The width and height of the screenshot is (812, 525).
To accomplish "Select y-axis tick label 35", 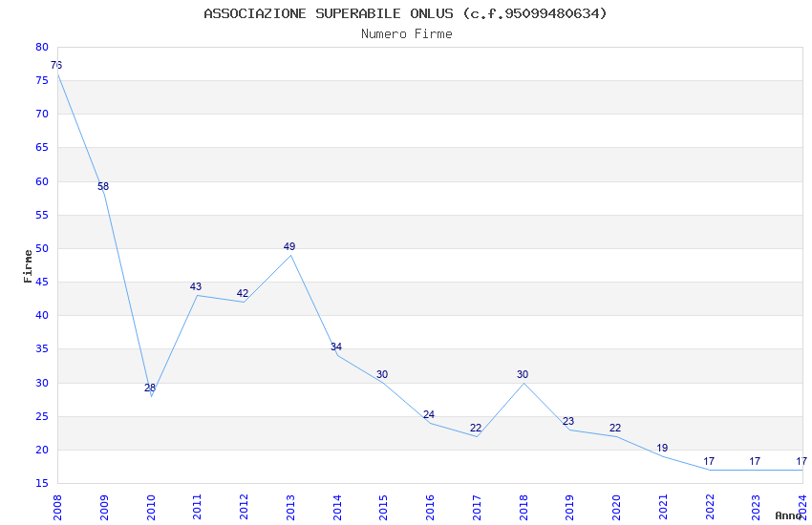I will tap(42, 349).
